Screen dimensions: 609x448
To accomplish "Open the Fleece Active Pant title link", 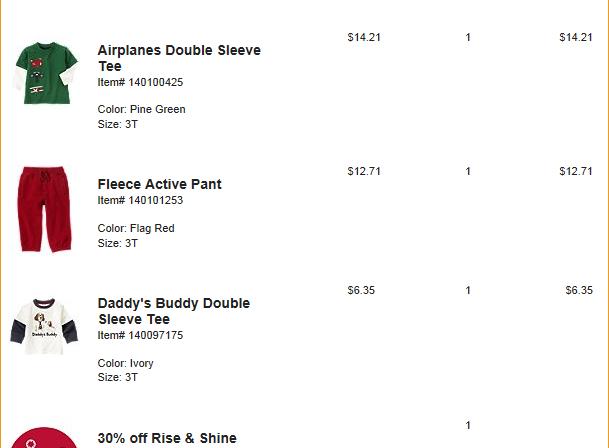I will pos(159,184).
